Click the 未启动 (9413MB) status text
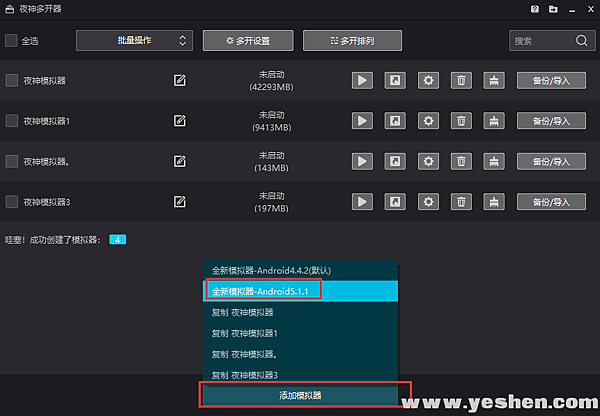Viewport: 600px width, 416px height. coord(271,121)
